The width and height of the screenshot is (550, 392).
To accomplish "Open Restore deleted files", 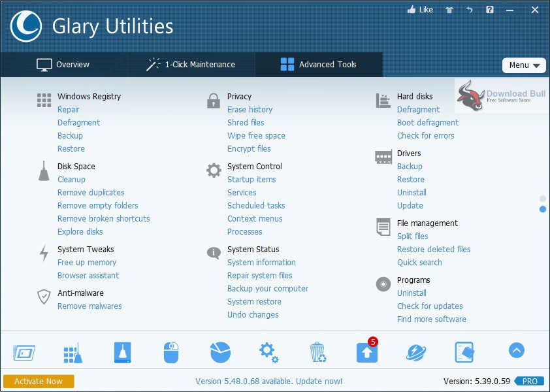I will [434, 250].
